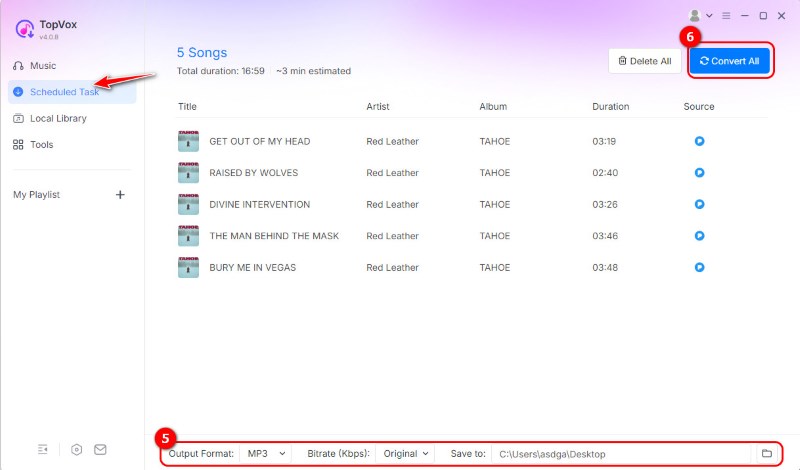Click the 03:46 duration value
Image resolution: width=800 pixels, height=470 pixels.
(605, 236)
